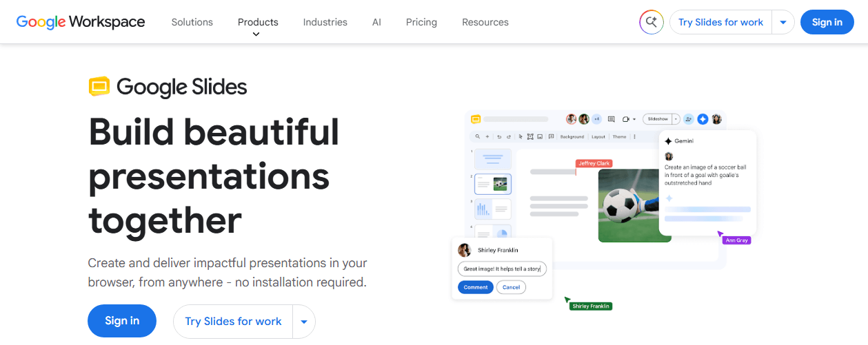
Task: Select the cursor pointer tool in mockup
Action: tap(521, 136)
